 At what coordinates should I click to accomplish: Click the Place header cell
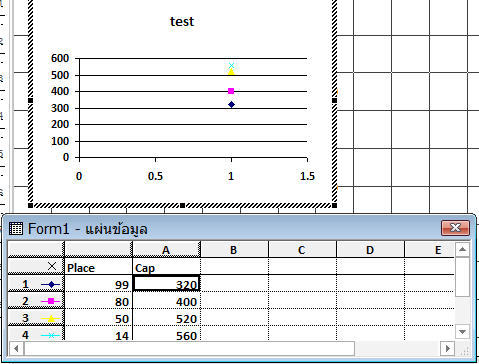[99, 266]
